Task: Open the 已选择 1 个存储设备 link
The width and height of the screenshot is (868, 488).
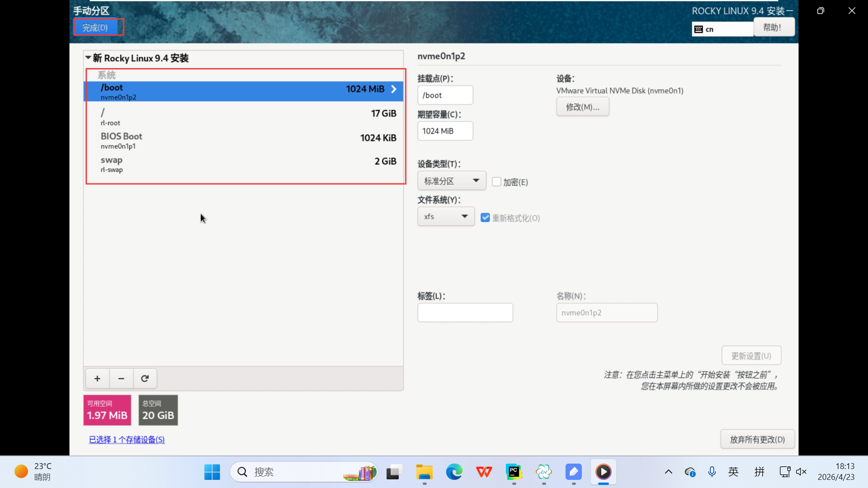Action: [x=127, y=440]
